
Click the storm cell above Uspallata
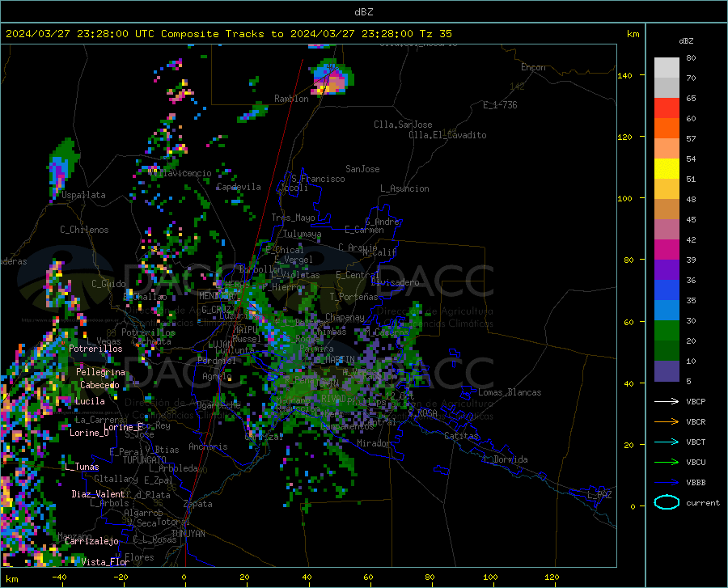pyautogui.click(x=63, y=168)
